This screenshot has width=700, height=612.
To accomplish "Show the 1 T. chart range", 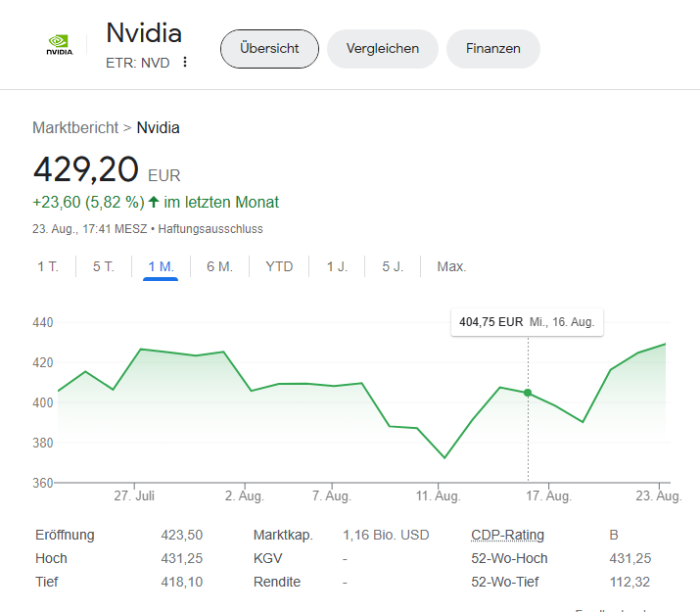I will (x=48, y=266).
